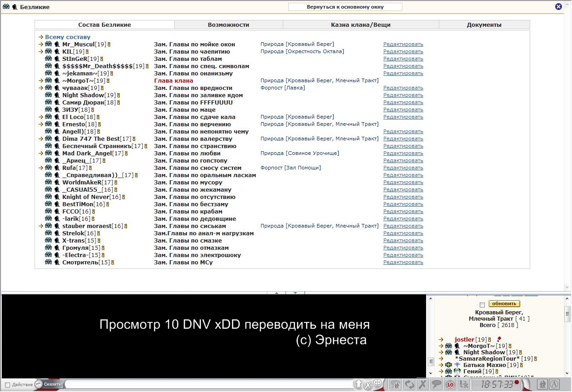Click the down arrow on the panel splitter
The width and height of the screenshot is (572, 392).
[x=296, y=293]
